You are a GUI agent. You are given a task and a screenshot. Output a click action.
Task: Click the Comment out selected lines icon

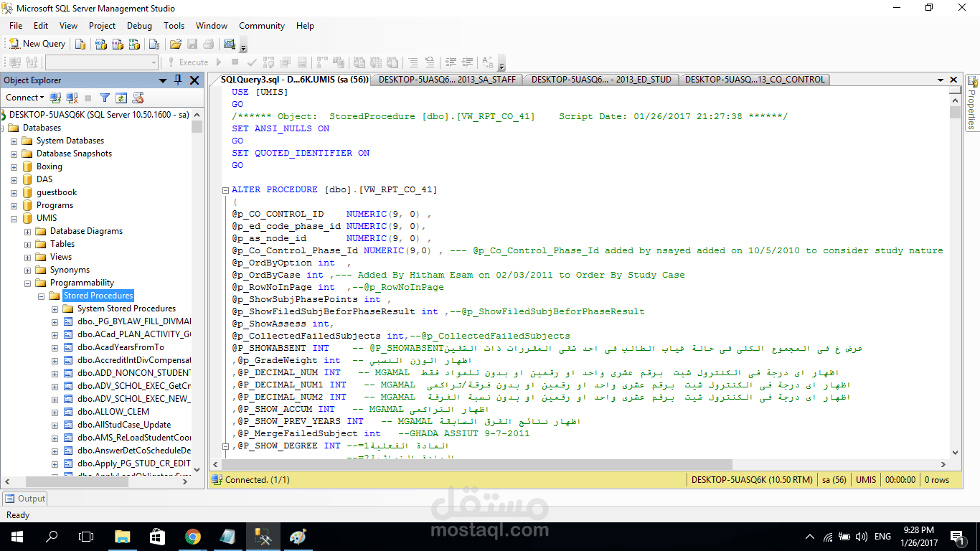(413, 62)
